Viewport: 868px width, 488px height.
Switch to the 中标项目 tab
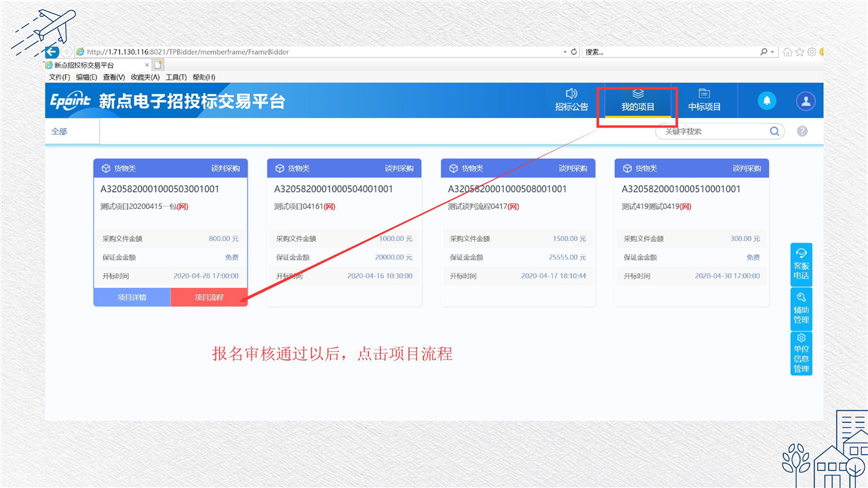point(704,100)
